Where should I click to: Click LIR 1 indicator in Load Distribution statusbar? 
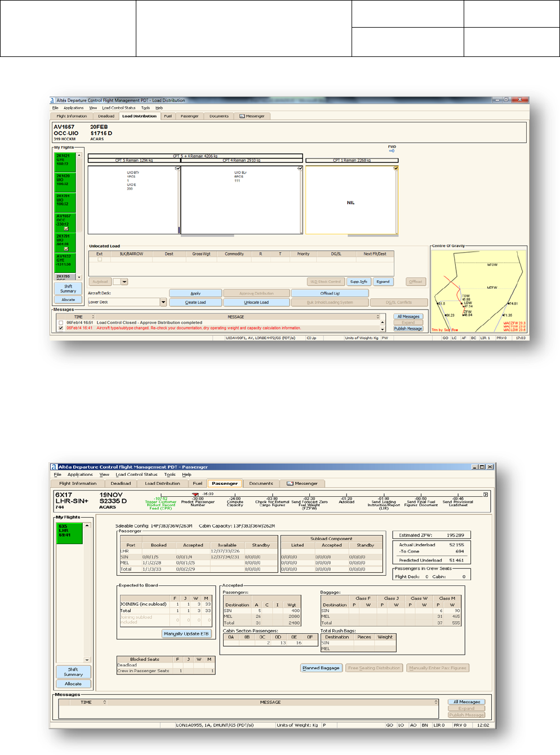tap(485, 338)
